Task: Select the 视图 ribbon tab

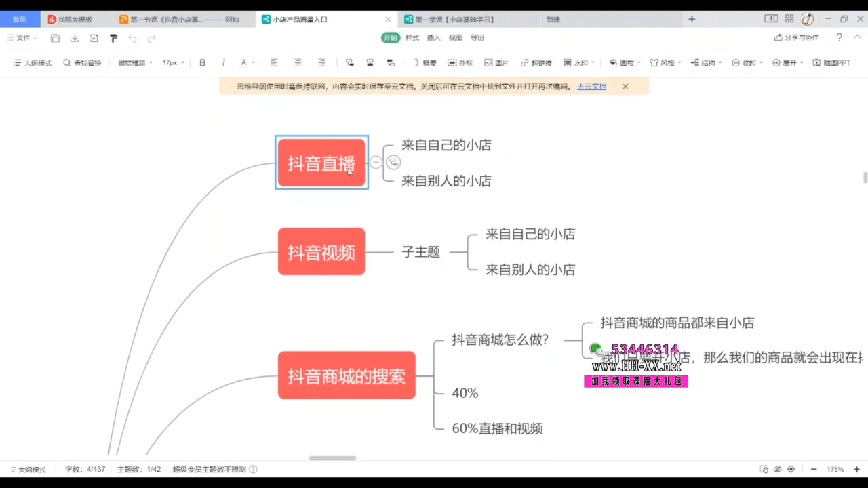Action: 456,38
